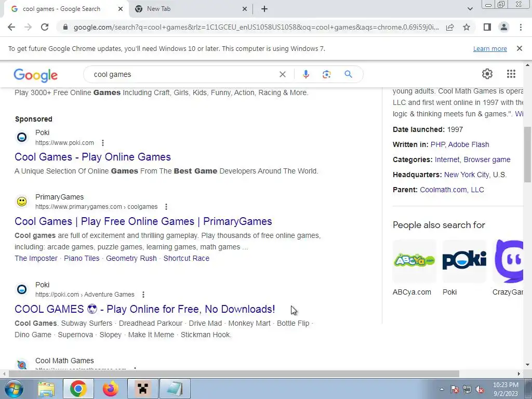
Task: Click the address bar URL
Action: point(256,27)
